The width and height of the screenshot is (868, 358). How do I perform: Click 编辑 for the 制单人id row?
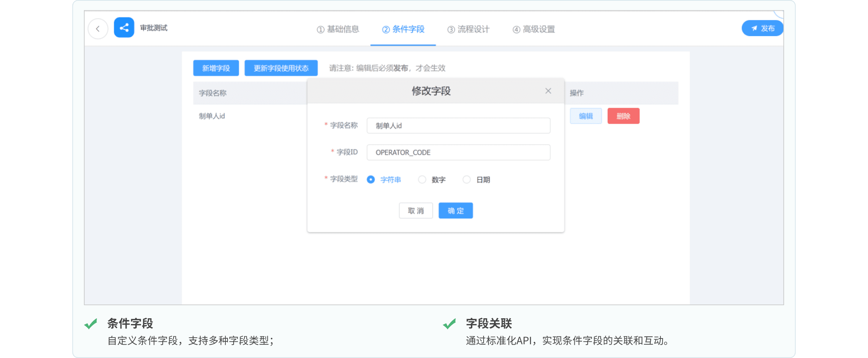(586, 116)
